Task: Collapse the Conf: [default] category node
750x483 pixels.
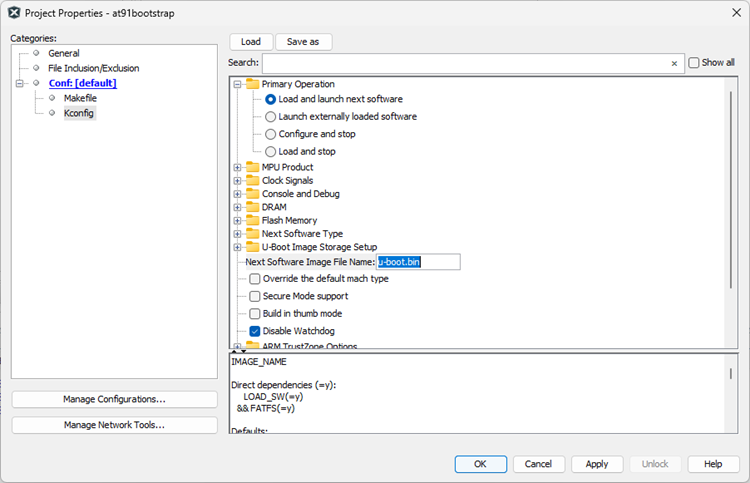Action: pos(19,83)
